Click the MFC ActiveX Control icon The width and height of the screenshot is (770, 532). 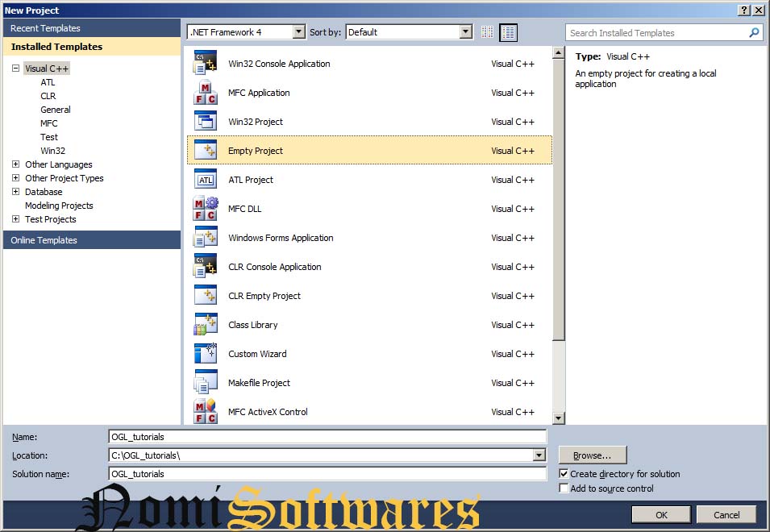click(x=206, y=411)
